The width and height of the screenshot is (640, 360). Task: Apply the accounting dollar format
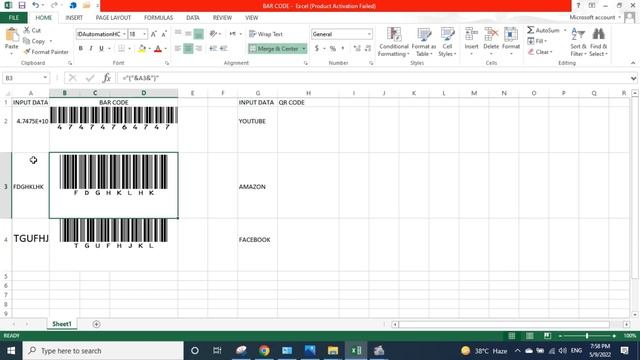coord(317,49)
